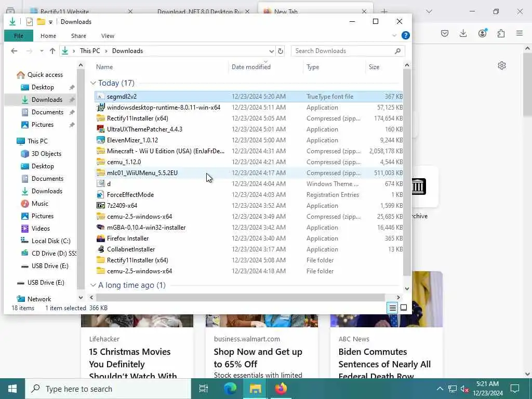The image size is (532, 399).
Task: Click the taskbar Type here to search box
Action: 108,389
